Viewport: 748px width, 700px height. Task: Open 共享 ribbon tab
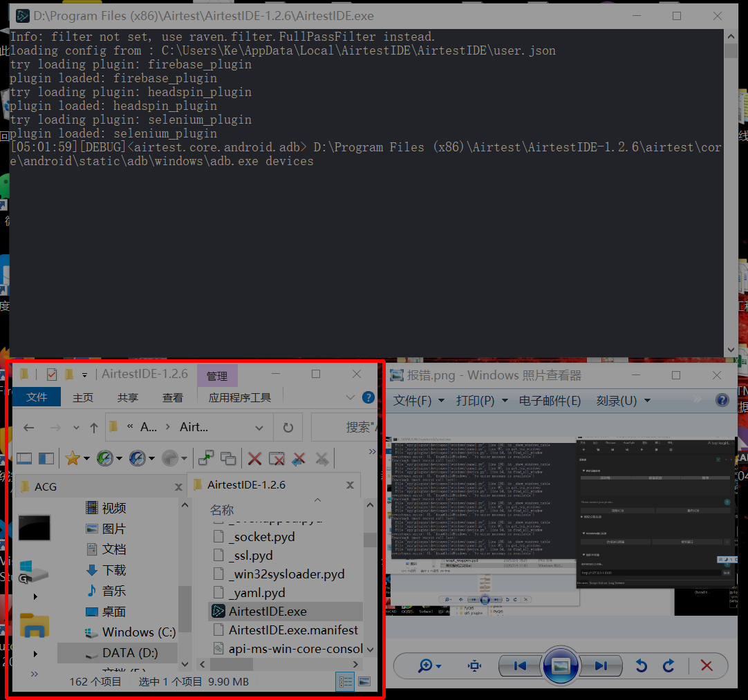coord(127,397)
